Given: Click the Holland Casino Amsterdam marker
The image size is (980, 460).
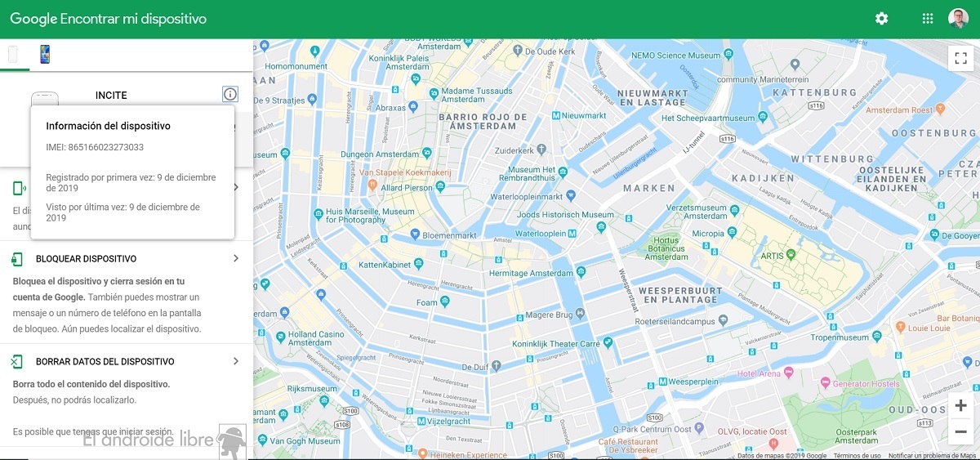Looking at the screenshot, I should pos(280,336).
